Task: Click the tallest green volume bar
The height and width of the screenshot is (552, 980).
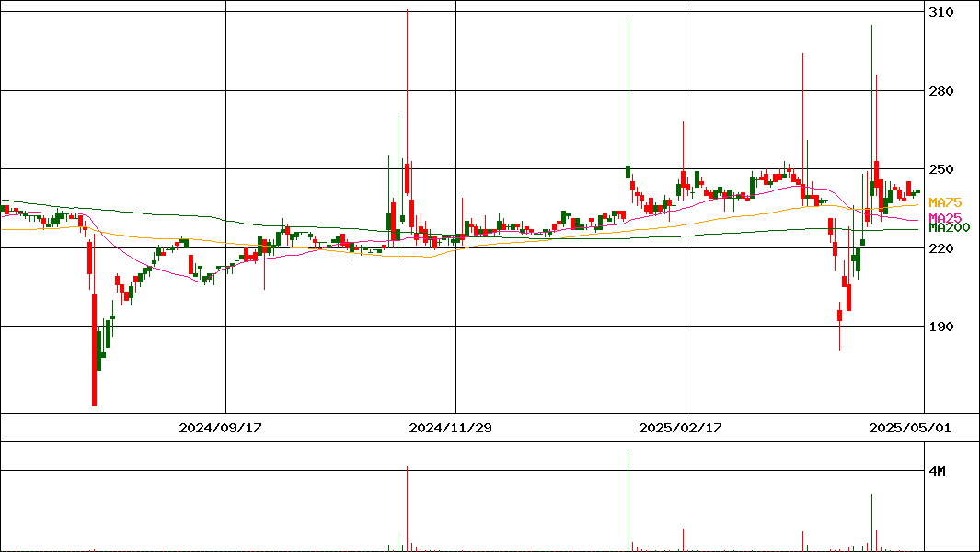Action: [628, 500]
